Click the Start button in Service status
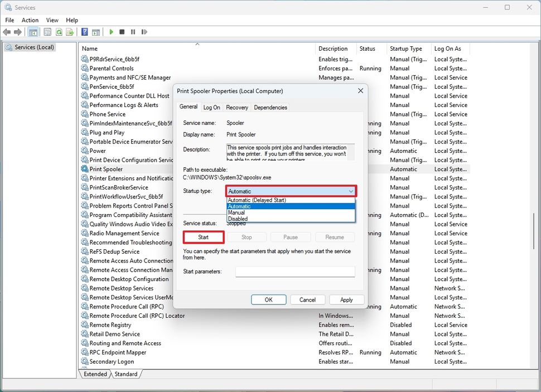Screen dimensions: 541x392 pyautogui.click(x=203, y=236)
